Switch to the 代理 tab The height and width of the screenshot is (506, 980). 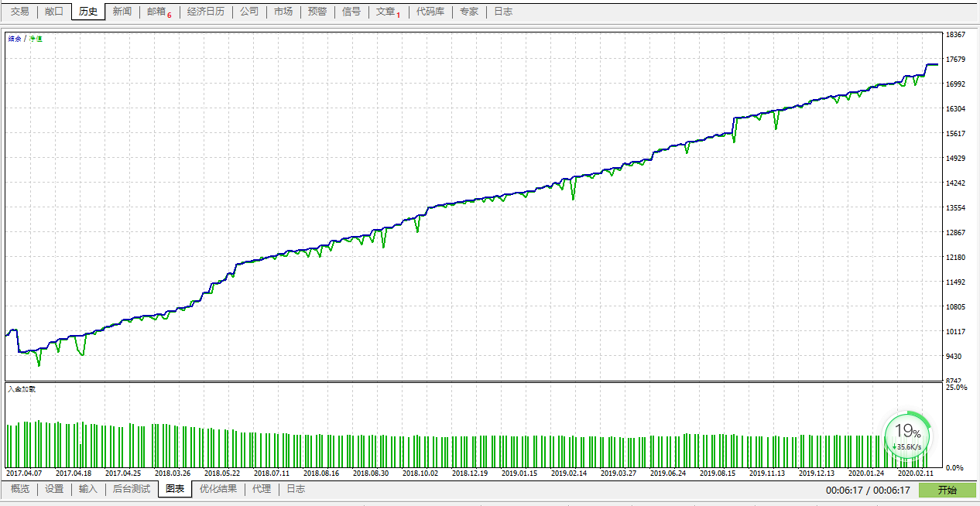tap(262, 489)
